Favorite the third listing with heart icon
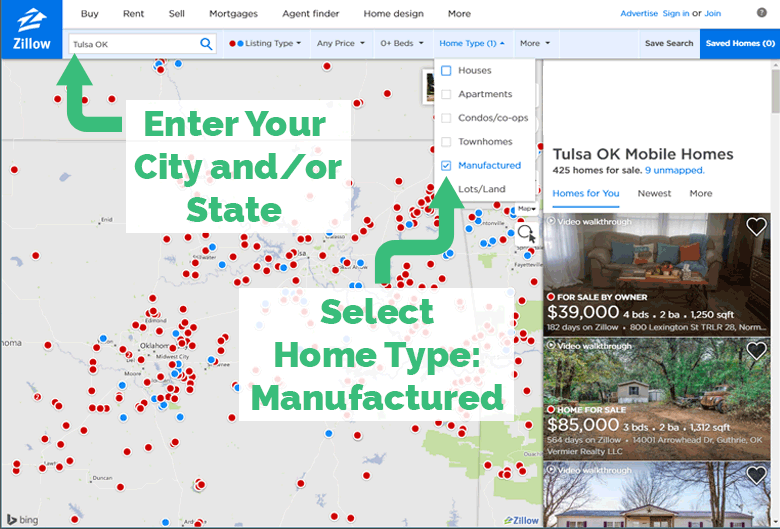Image resolution: width=780 pixels, height=529 pixels. coord(756,474)
